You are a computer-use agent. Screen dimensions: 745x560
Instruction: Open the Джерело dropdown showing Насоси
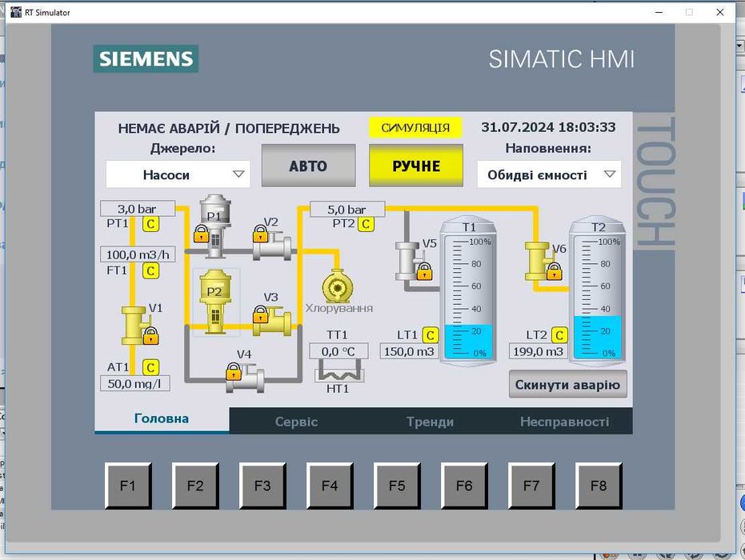pyautogui.click(x=178, y=174)
